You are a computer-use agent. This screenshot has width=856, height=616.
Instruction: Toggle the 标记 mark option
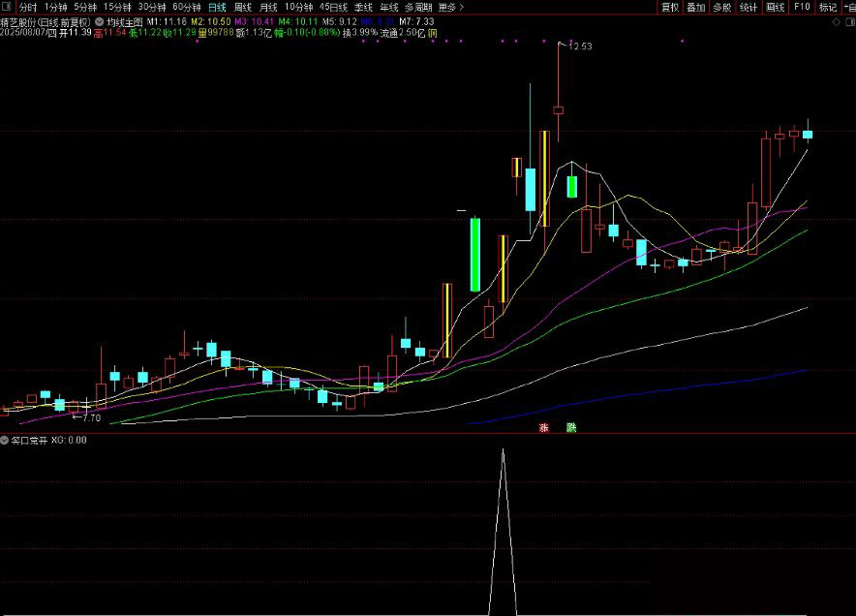tap(827, 7)
